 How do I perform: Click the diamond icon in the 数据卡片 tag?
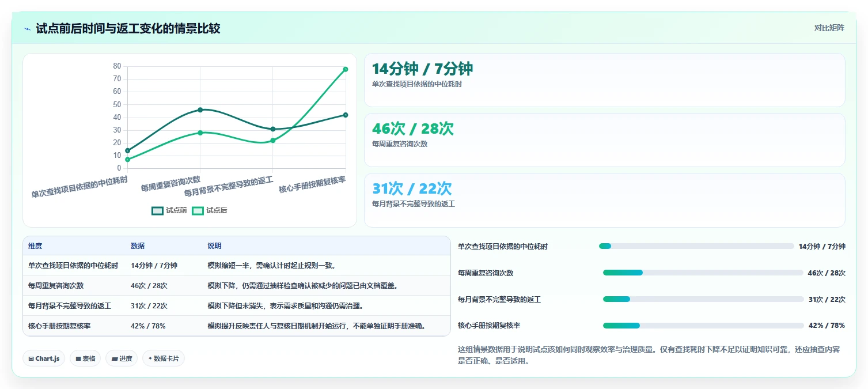(x=150, y=358)
